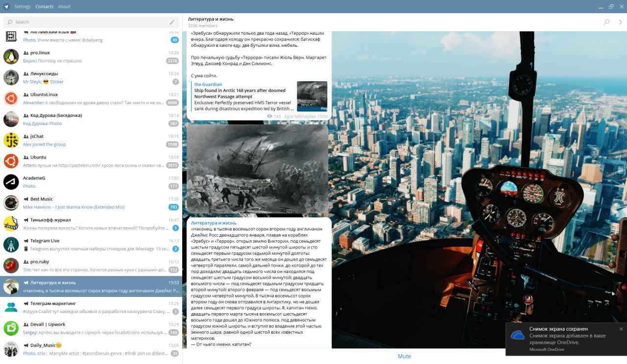Click the Литература и жизнь list avatar
Viewport: 627px width, 364px height.
click(11, 287)
